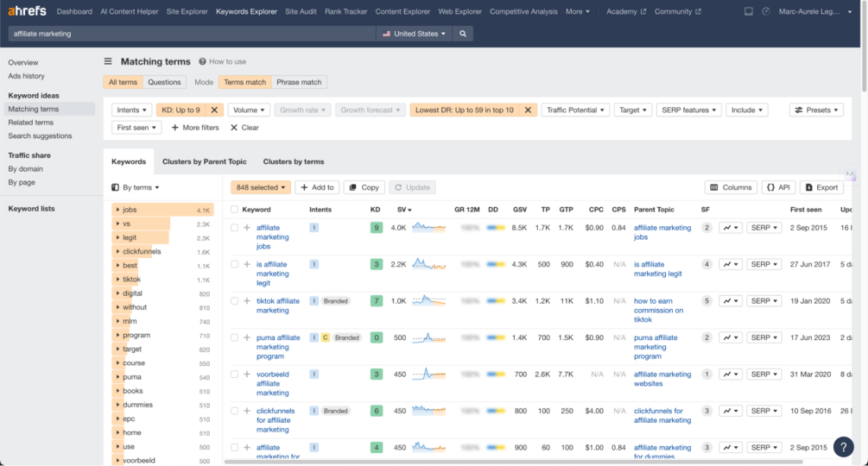Open the 848 selected dropdown
868x466 pixels.
click(x=261, y=187)
